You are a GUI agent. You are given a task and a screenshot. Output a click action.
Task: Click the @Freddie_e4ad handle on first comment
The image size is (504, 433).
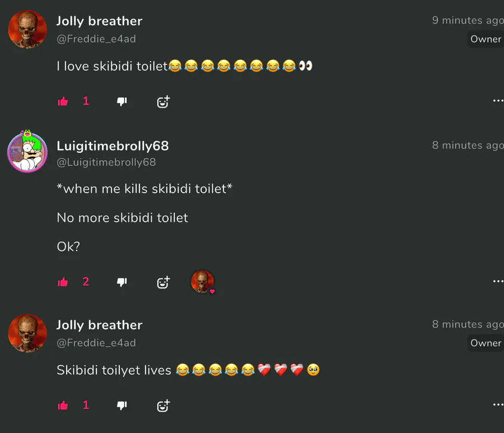click(96, 39)
